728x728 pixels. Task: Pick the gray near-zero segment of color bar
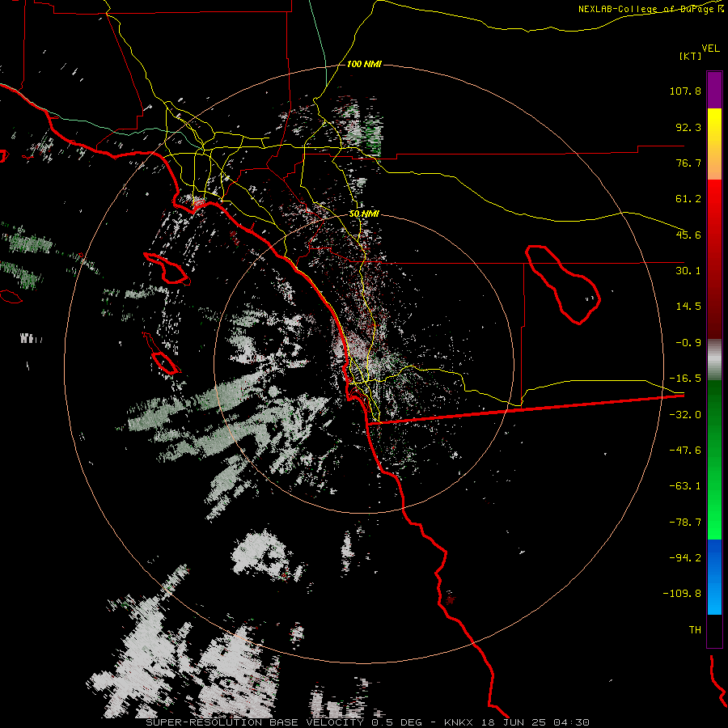coord(714,360)
